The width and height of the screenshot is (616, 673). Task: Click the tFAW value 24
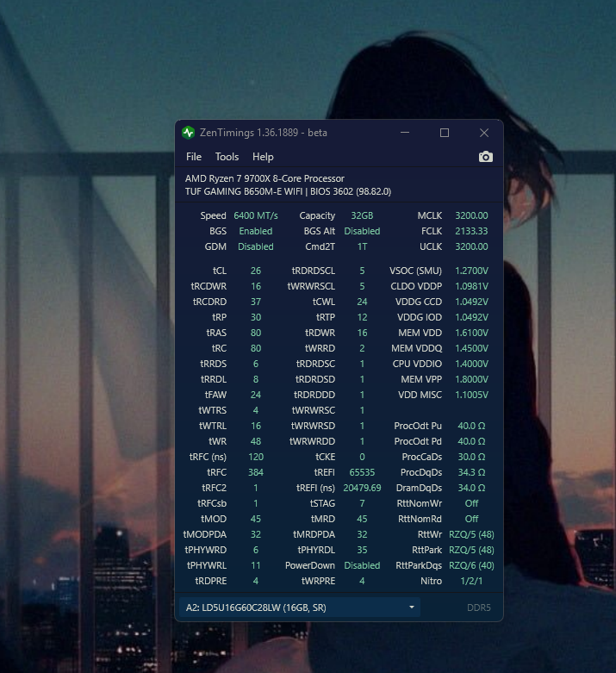pos(255,394)
